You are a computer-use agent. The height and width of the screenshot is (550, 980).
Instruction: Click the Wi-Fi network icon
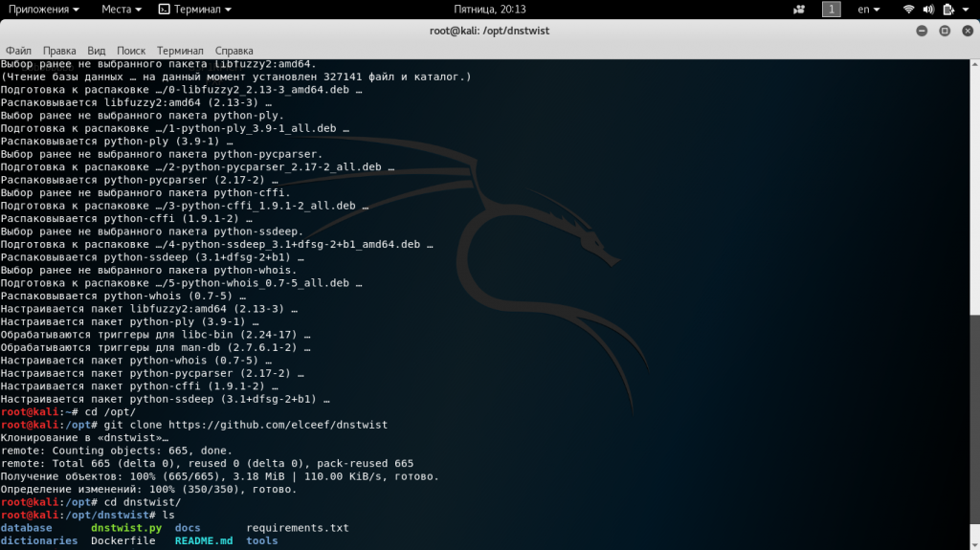[908, 10]
